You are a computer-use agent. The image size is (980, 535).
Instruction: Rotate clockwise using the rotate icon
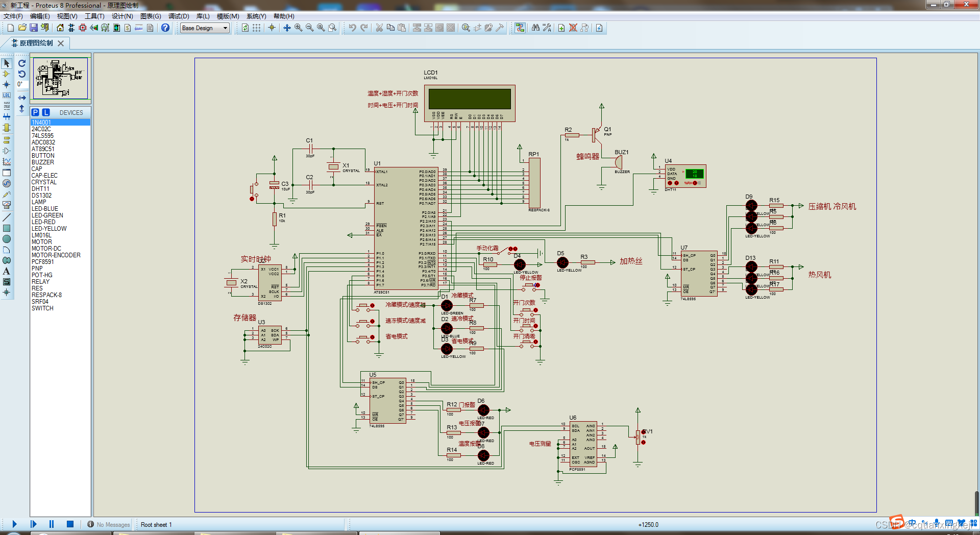click(x=22, y=63)
